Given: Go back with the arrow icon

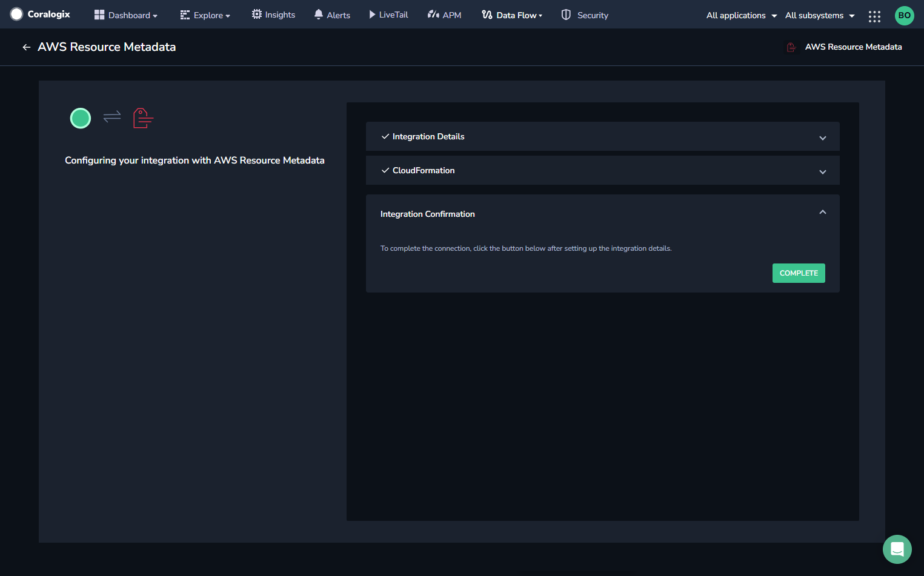Looking at the screenshot, I should [26, 47].
